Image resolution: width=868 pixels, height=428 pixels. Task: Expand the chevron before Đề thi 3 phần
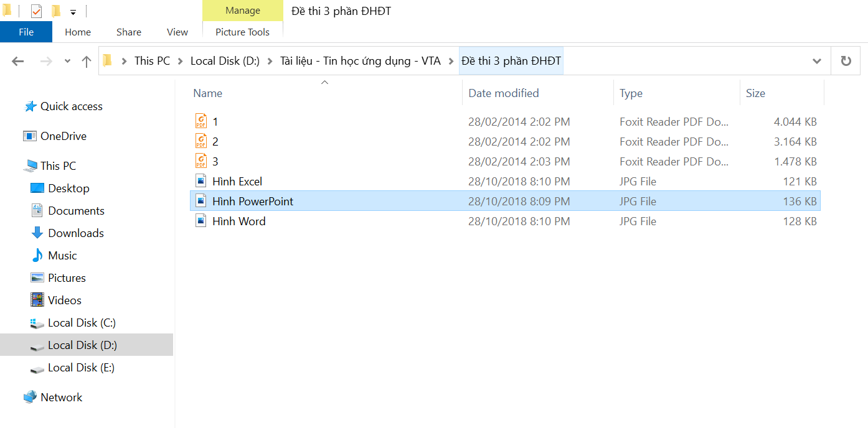451,61
